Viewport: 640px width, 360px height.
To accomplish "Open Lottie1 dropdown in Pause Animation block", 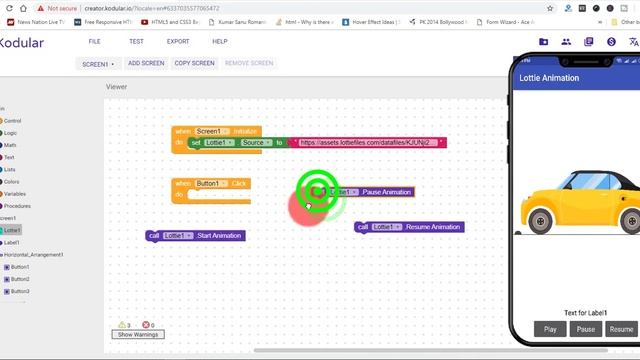I will (x=344, y=192).
